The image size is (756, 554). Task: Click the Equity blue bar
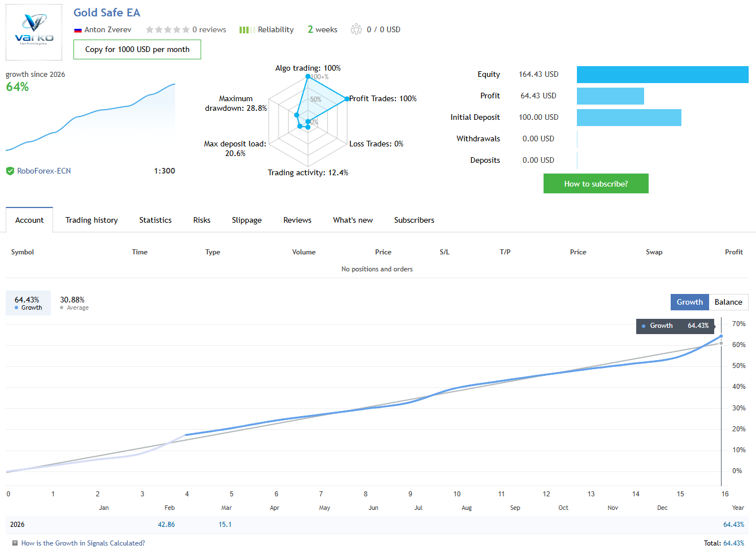[662, 75]
